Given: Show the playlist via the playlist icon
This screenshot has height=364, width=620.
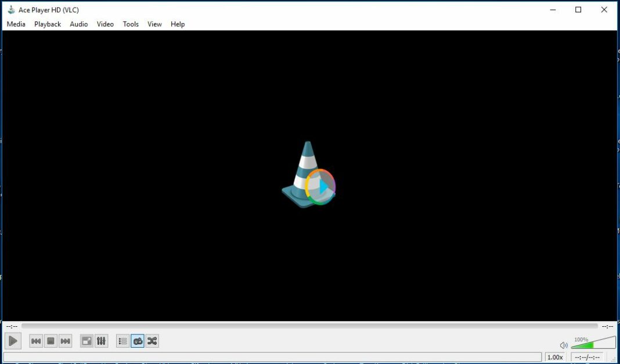Looking at the screenshot, I should pyautogui.click(x=122, y=341).
